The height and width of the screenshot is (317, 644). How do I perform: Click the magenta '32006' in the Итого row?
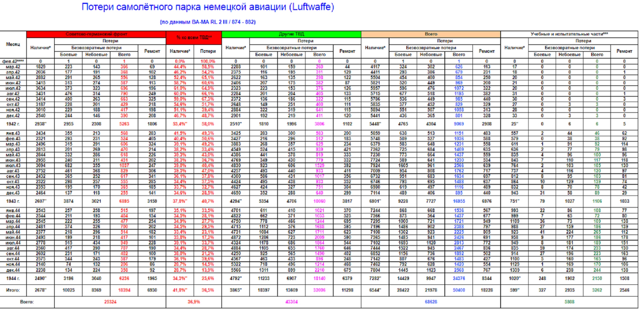coord(319,290)
